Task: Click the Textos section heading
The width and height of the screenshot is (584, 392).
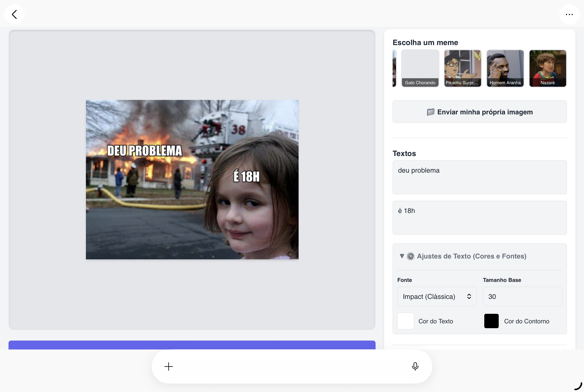Action: 404,153
